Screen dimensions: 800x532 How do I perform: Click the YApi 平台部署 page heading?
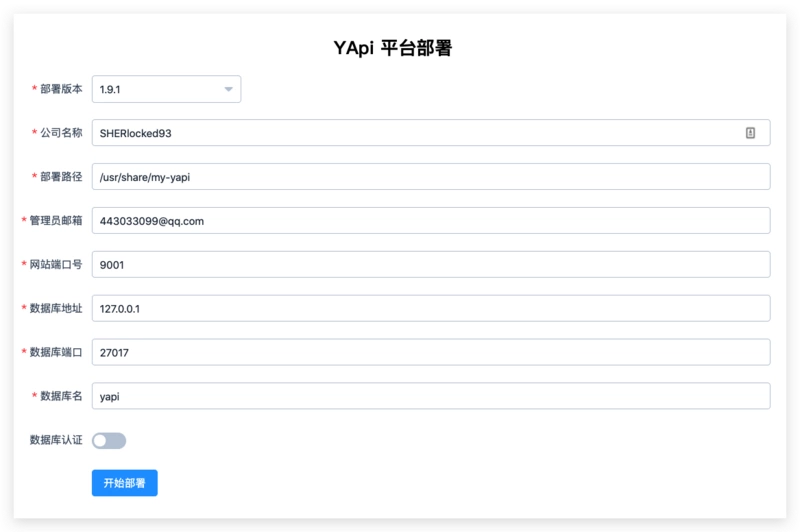click(393, 48)
